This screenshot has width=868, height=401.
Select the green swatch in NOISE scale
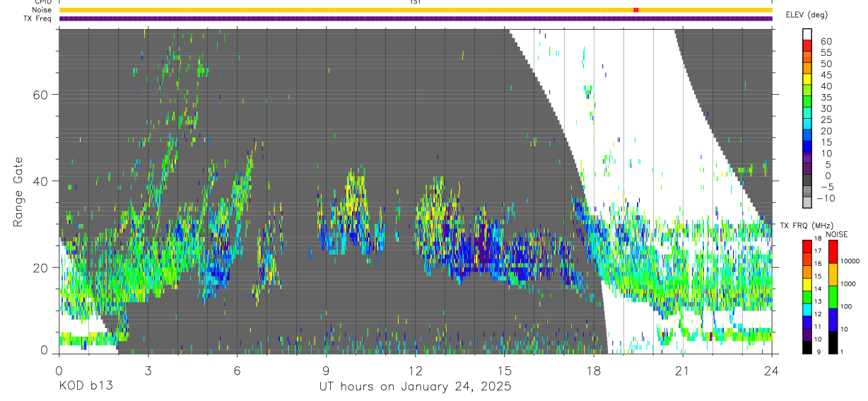[x=833, y=296]
